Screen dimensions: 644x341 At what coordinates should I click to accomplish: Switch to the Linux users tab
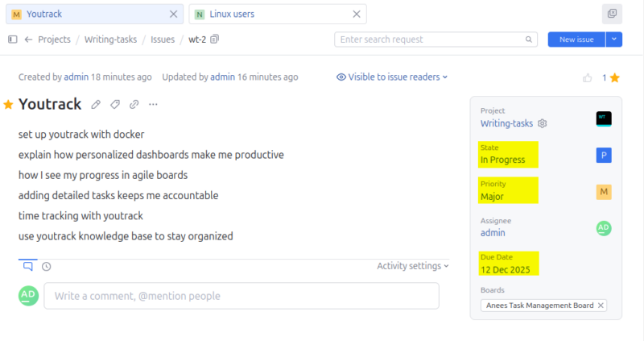278,14
